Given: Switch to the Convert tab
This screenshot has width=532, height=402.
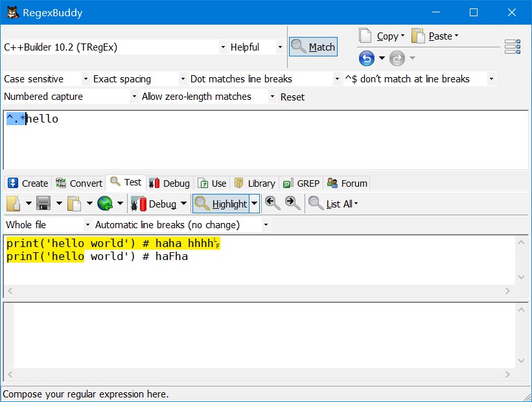Looking at the screenshot, I should click(x=79, y=183).
